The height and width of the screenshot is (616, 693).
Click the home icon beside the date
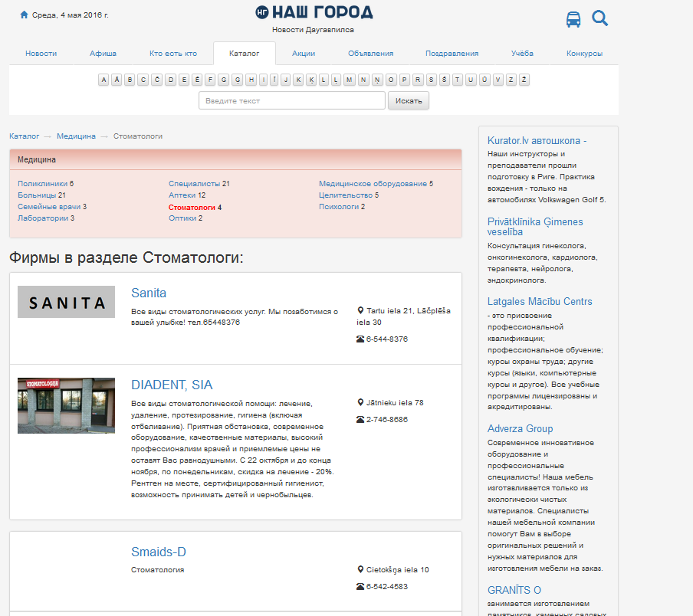pyautogui.click(x=25, y=15)
